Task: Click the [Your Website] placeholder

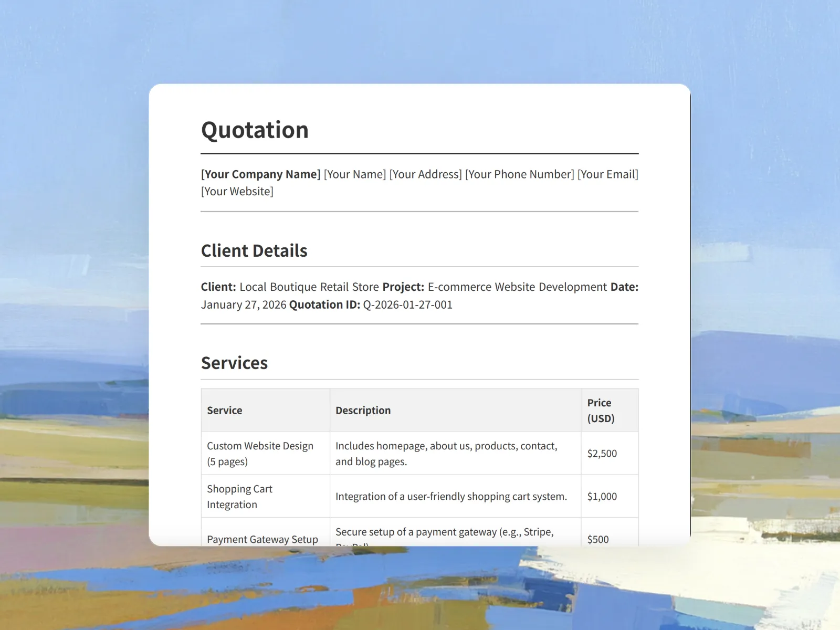Action: (x=237, y=192)
